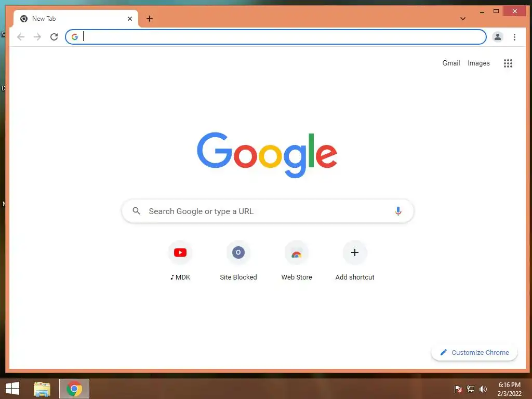Start voice search with microphone icon
532x399 pixels.
(x=398, y=211)
